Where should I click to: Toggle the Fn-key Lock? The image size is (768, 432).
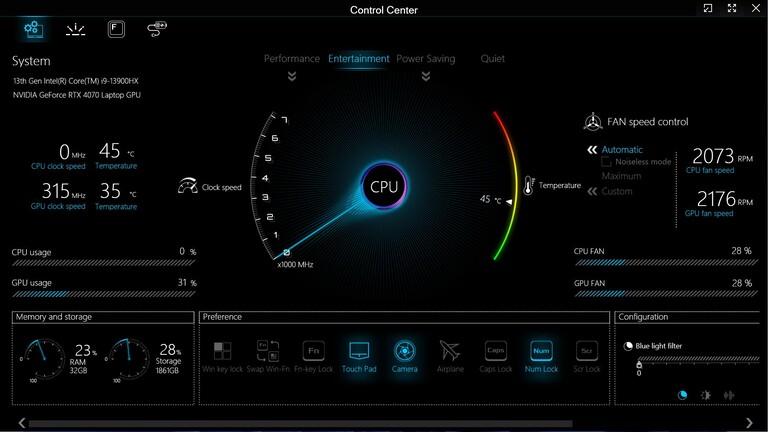[x=313, y=357]
